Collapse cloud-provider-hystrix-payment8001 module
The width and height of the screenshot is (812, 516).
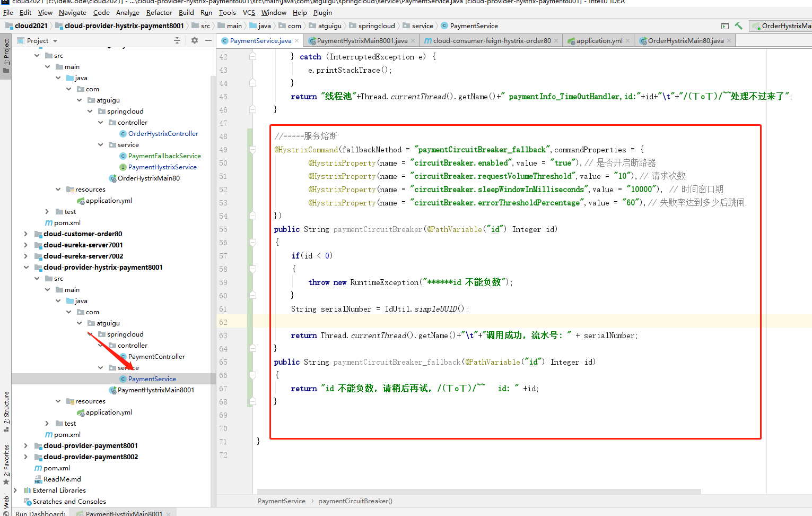click(x=25, y=268)
